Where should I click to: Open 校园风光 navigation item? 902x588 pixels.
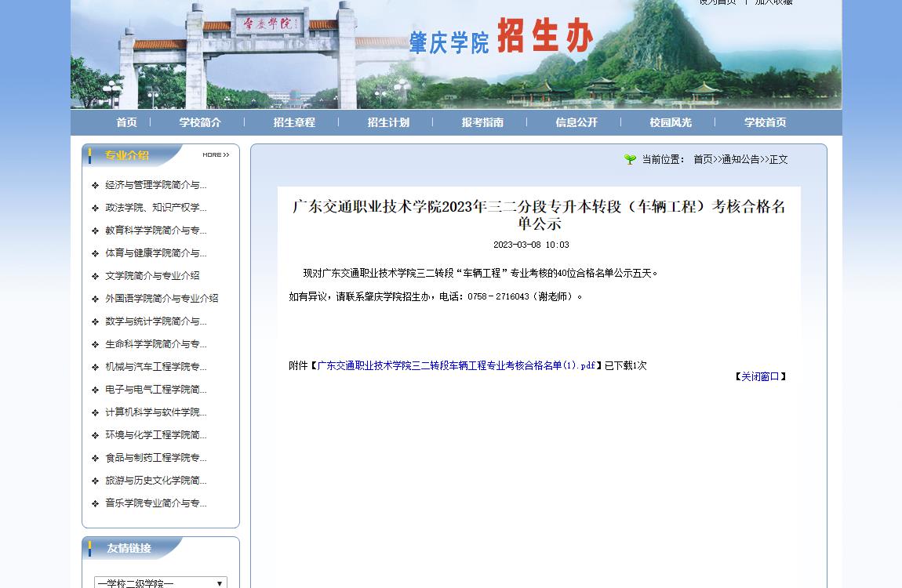click(x=671, y=122)
